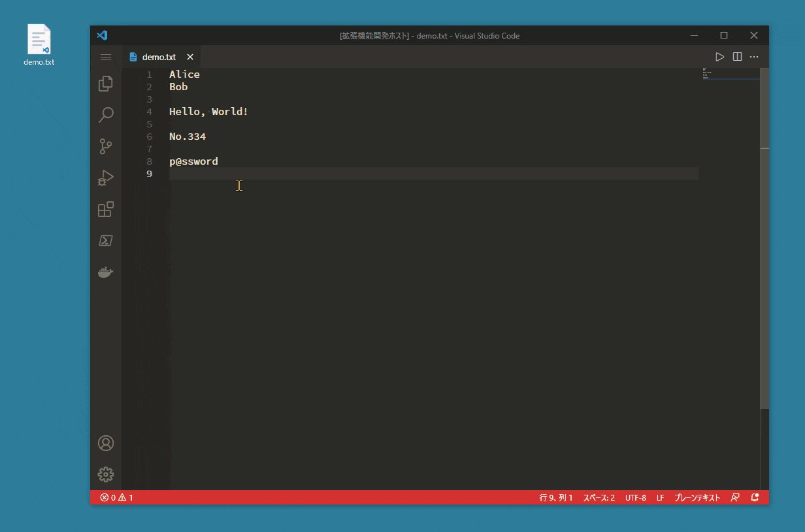Image resolution: width=805 pixels, height=532 pixels.
Task: Click the vertical editor scrollbar thumb
Action: click(764, 238)
